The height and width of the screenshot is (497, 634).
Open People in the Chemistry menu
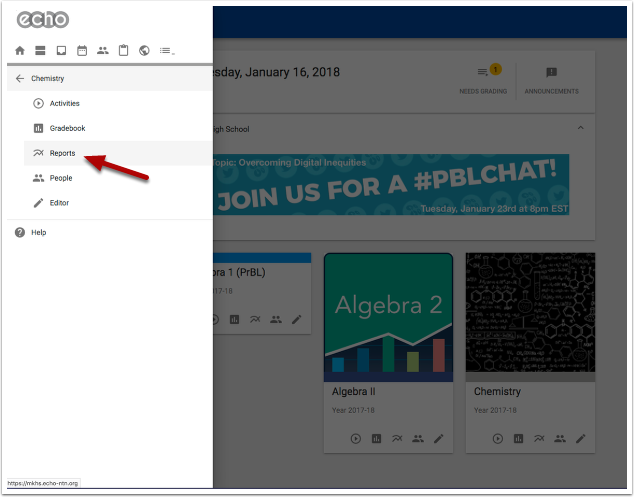coord(60,178)
